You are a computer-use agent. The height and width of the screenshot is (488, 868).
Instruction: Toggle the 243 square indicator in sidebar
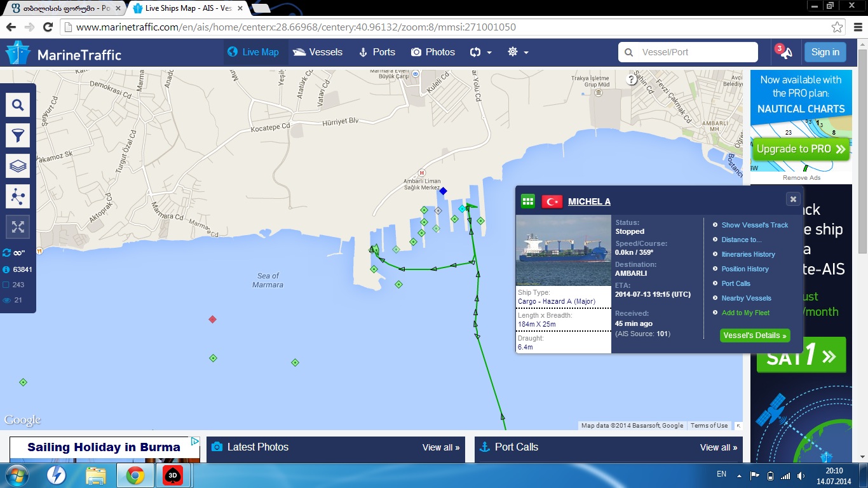pyautogui.click(x=6, y=285)
